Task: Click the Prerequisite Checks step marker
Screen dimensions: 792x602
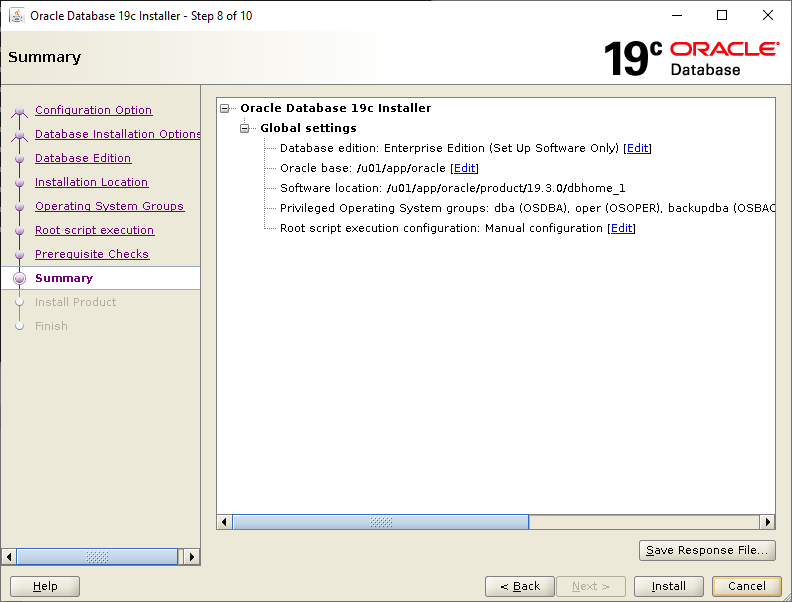Action: (19, 255)
